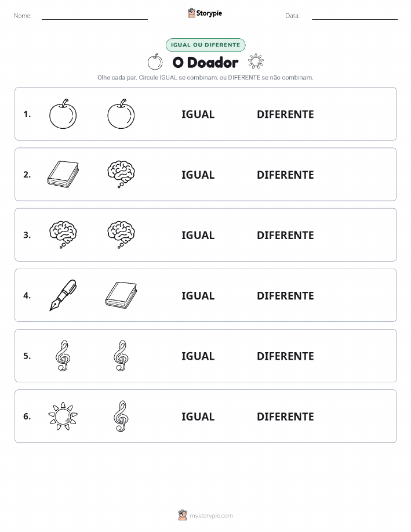Click the treble clef in row 6

coord(121,416)
